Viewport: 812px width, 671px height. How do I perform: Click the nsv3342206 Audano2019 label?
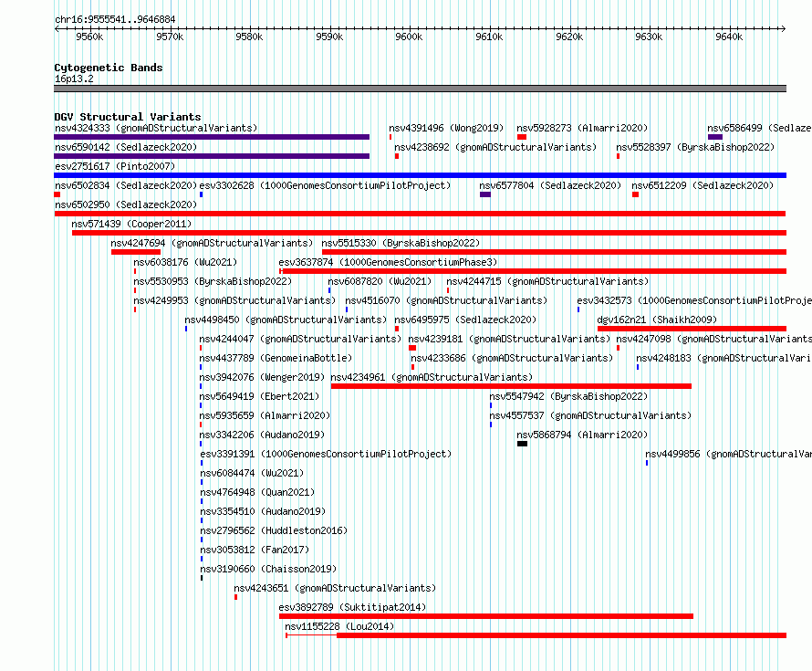pyautogui.click(x=262, y=435)
